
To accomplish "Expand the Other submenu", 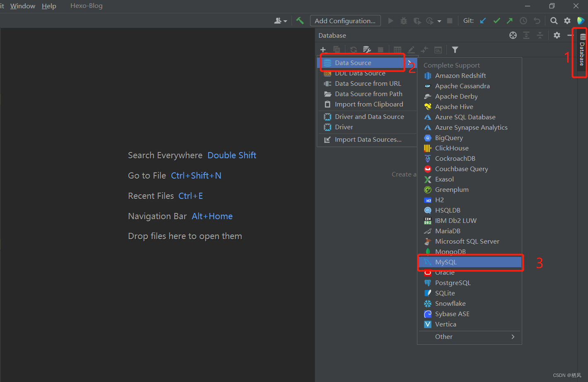I will (x=470, y=336).
